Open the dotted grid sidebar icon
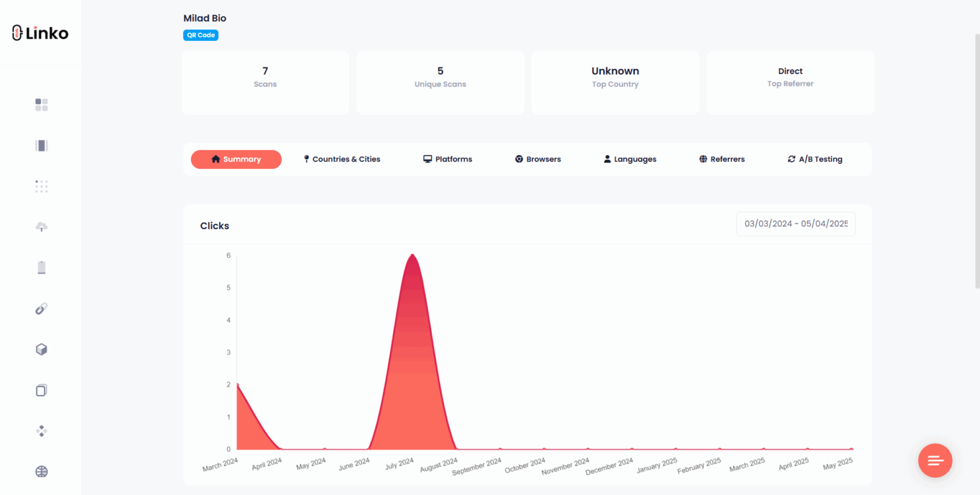 click(x=41, y=186)
